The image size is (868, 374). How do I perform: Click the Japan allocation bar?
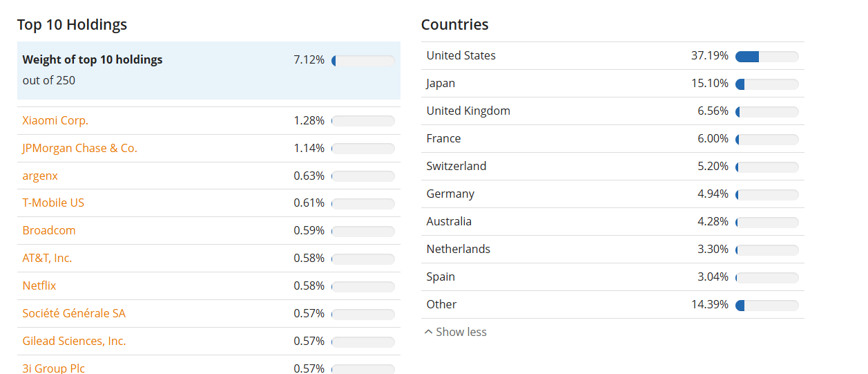click(767, 84)
